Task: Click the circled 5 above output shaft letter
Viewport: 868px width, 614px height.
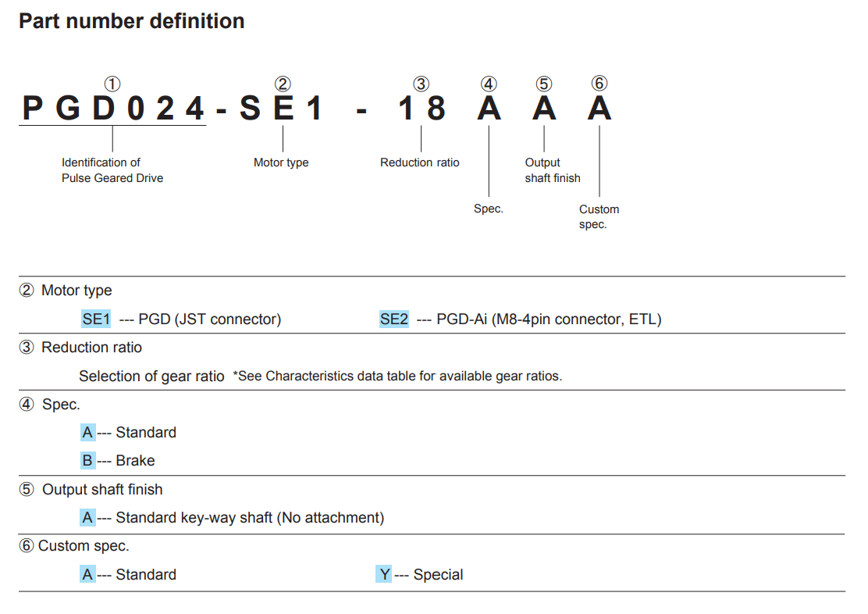Action: (x=544, y=84)
